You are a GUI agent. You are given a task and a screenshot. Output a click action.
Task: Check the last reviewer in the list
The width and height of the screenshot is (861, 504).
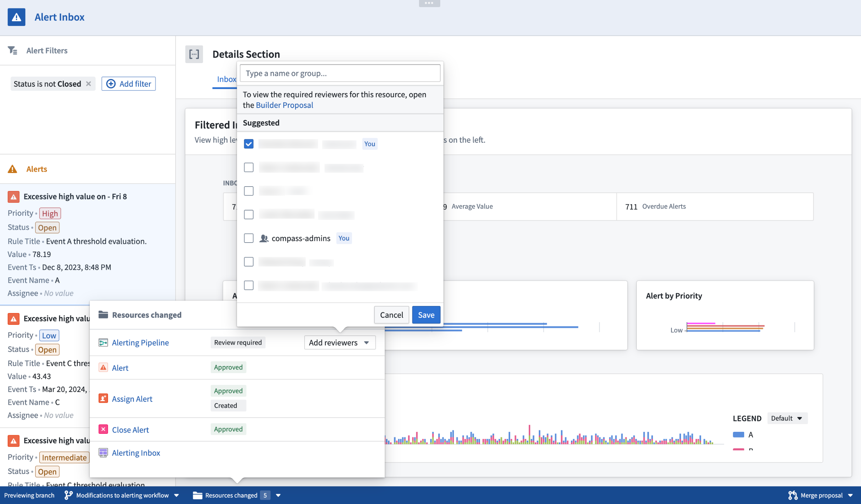[x=249, y=285]
